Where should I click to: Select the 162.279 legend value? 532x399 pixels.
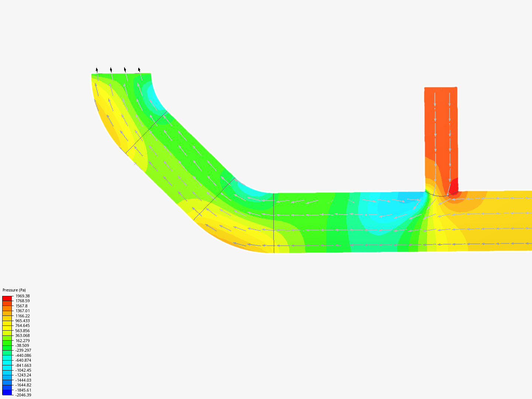(23, 341)
